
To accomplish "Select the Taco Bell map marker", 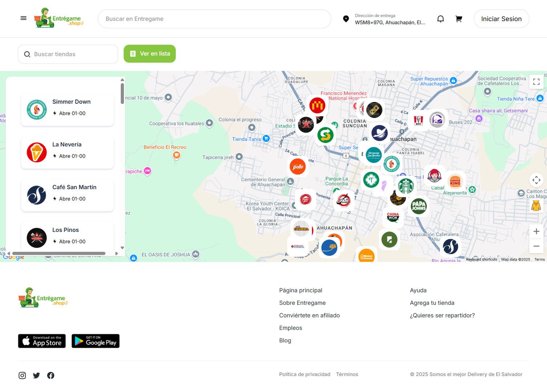I will coord(437,119).
